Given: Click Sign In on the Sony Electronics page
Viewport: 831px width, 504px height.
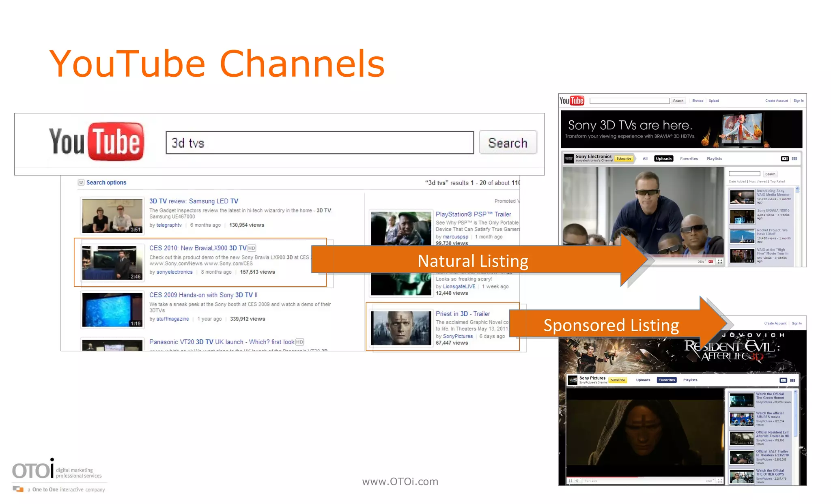Looking at the screenshot, I should [x=799, y=101].
